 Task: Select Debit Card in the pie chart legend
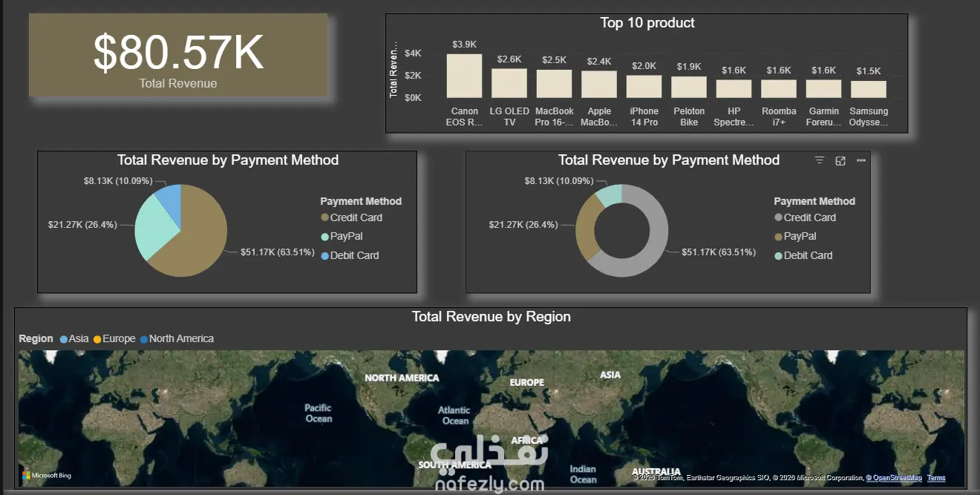coord(350,255)
